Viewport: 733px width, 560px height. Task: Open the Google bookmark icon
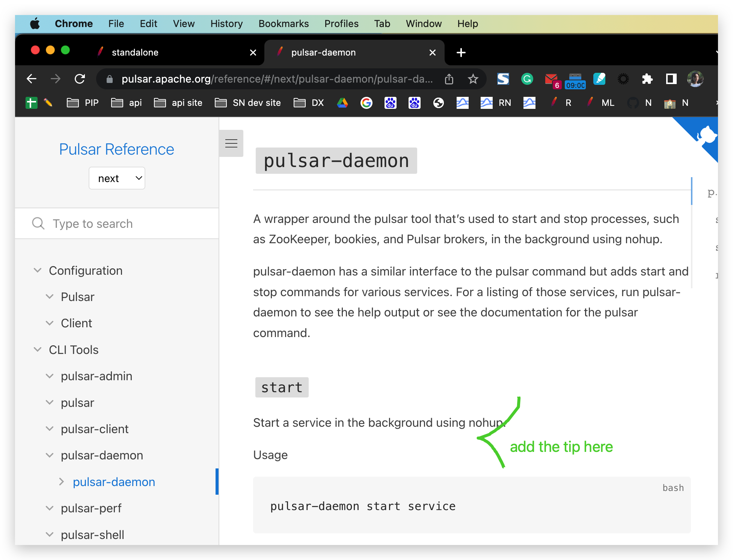tap(366, 102)
